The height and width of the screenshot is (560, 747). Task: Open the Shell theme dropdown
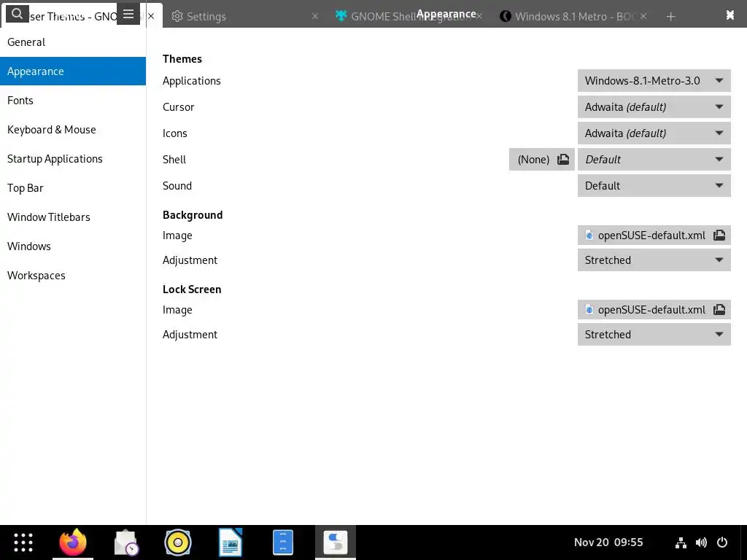[x=654, y=159]
